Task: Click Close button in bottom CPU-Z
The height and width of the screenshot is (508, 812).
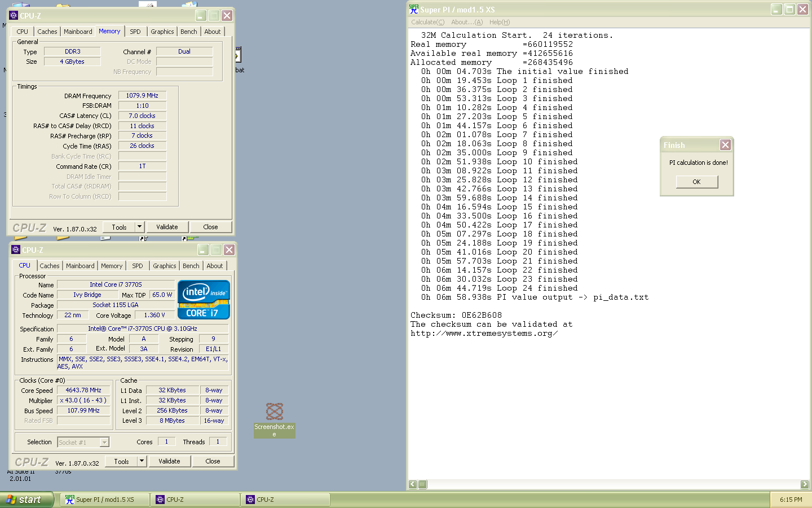Action: 213,461
